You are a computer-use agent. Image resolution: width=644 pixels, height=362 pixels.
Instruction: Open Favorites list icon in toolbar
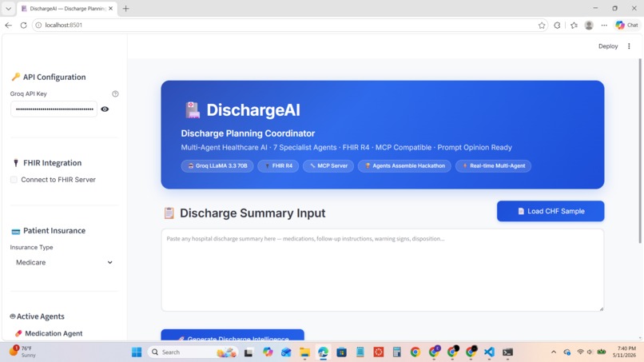[574, 26]
